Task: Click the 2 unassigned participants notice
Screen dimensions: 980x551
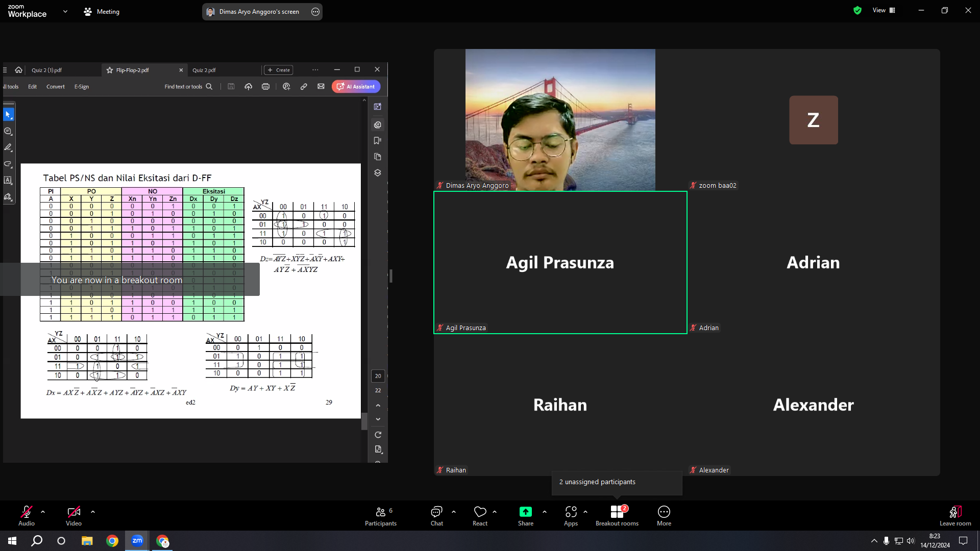Action: coord(617,482)
